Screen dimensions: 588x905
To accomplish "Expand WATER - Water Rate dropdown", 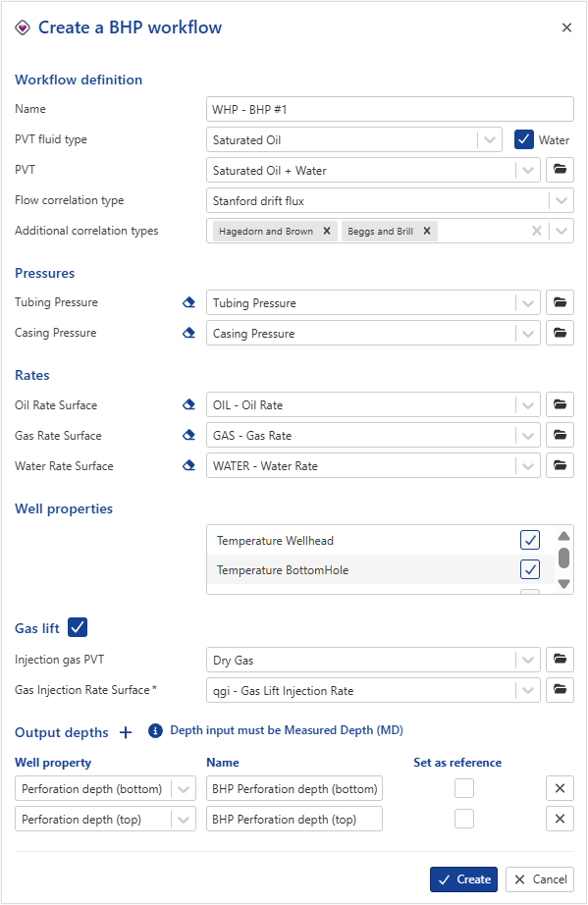I will click(x=528, y=466).
